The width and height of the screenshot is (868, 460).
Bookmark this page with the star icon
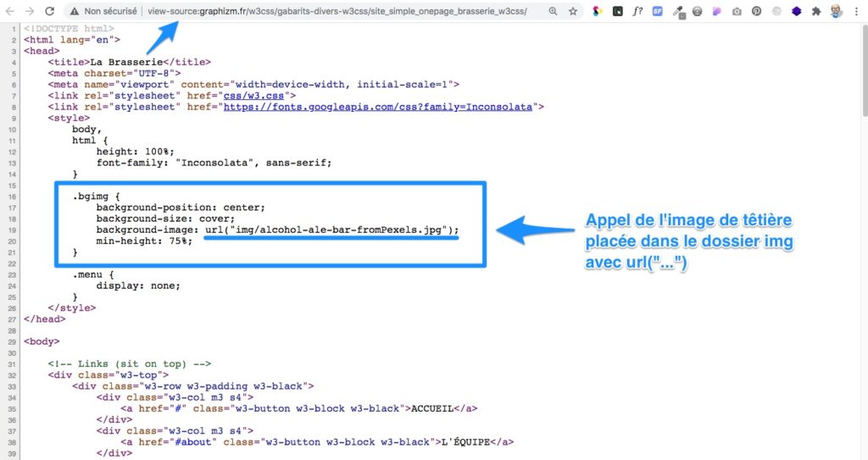coord(573,11)
